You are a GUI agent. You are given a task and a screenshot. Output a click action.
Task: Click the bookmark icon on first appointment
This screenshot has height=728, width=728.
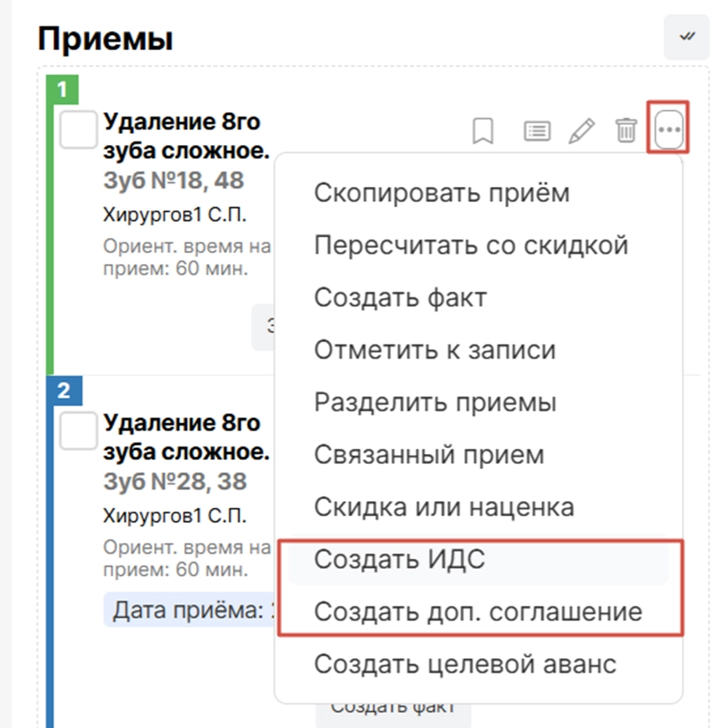tap(483, 132)
